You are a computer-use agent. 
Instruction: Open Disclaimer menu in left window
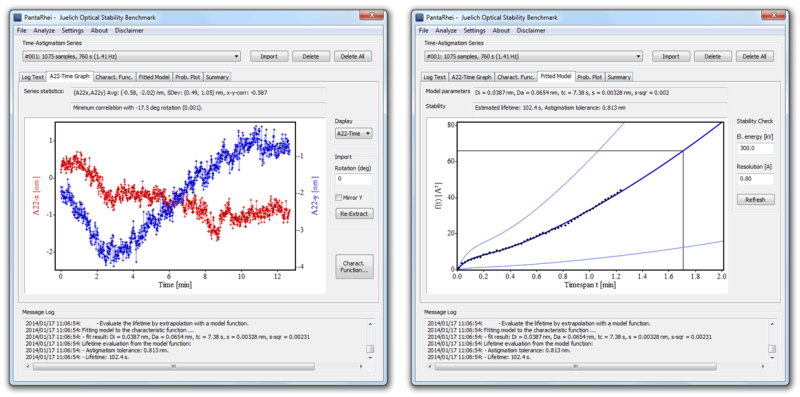(129, 31)
